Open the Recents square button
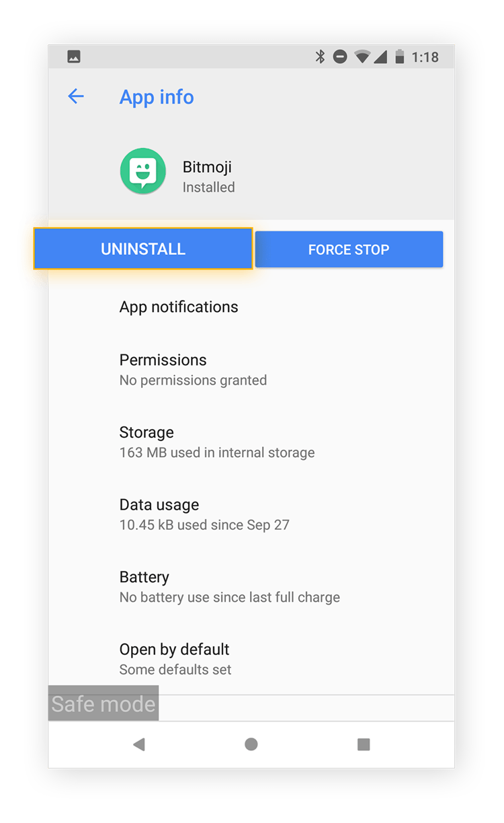 363,744
